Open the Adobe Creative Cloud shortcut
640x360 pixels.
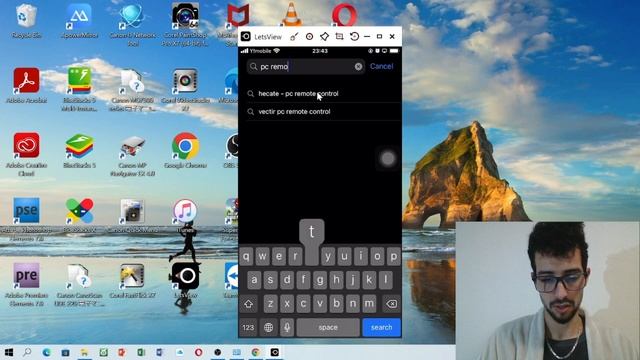[x=27, y=154]
